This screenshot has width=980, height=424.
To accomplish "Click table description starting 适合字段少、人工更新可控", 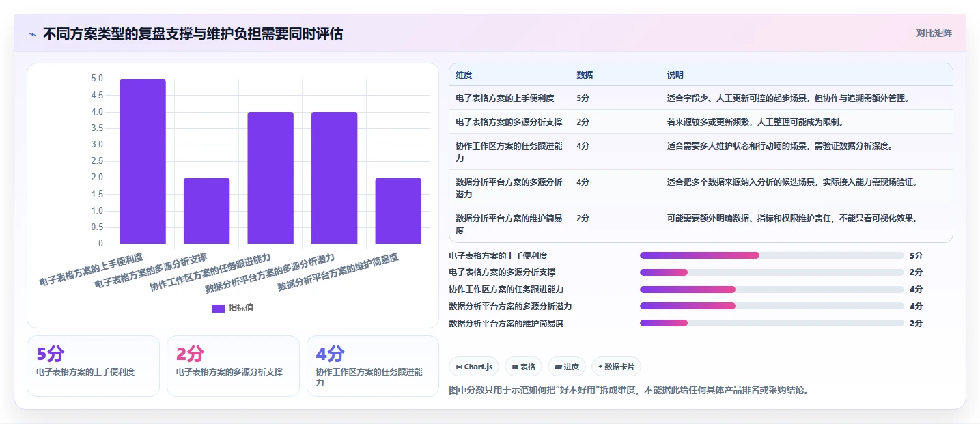I will [787, 98].
